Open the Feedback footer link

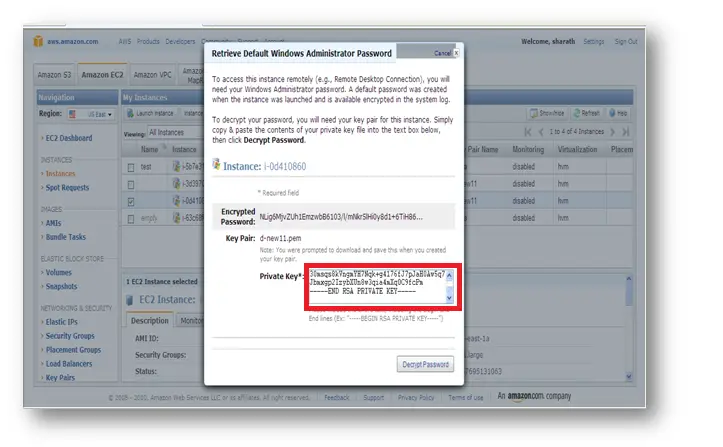pyautogui.click(x=337, y=397)
